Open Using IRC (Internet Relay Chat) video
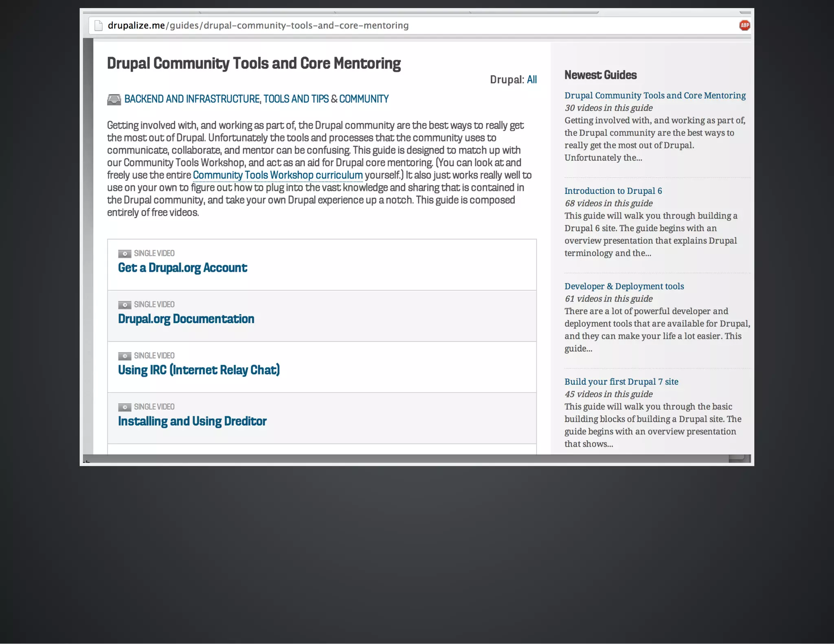 (199, 370)
